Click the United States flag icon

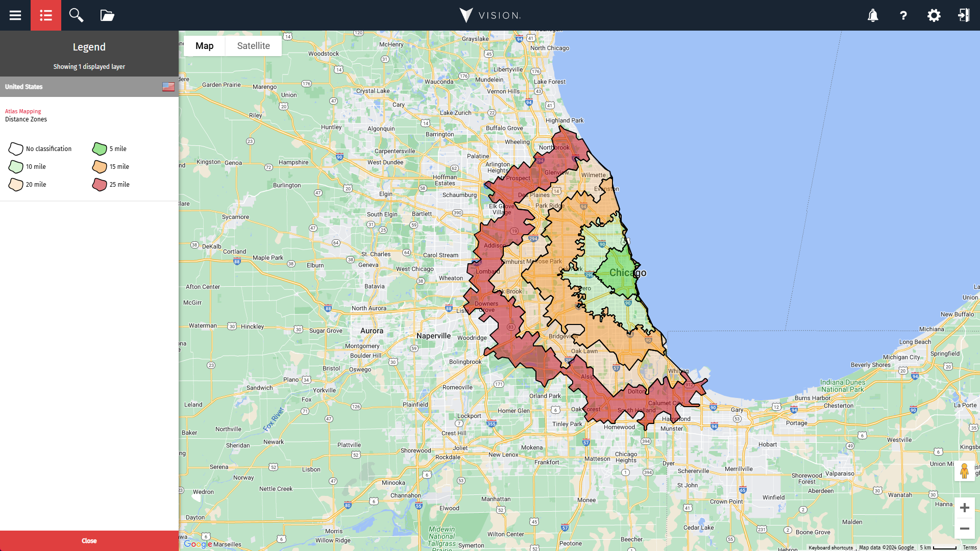tap(168, 87)
